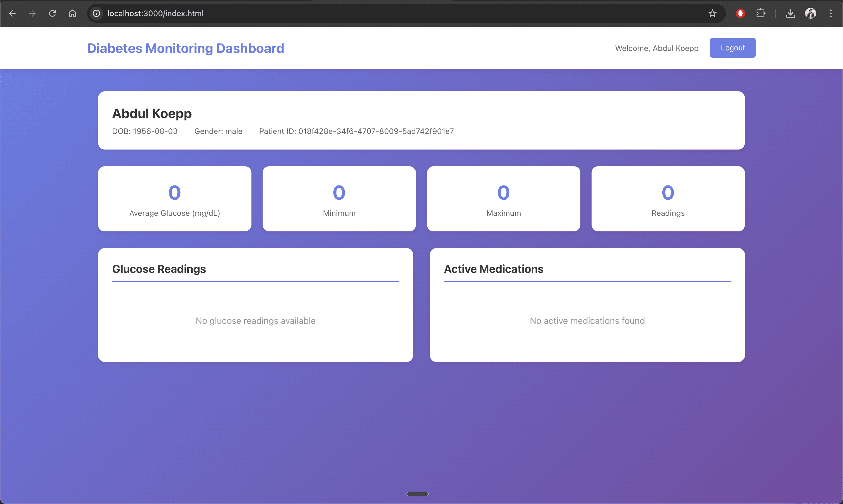This screenshot has width=843, height=504.
Task: Bookmark this page with the star
Action: point(713,13)
